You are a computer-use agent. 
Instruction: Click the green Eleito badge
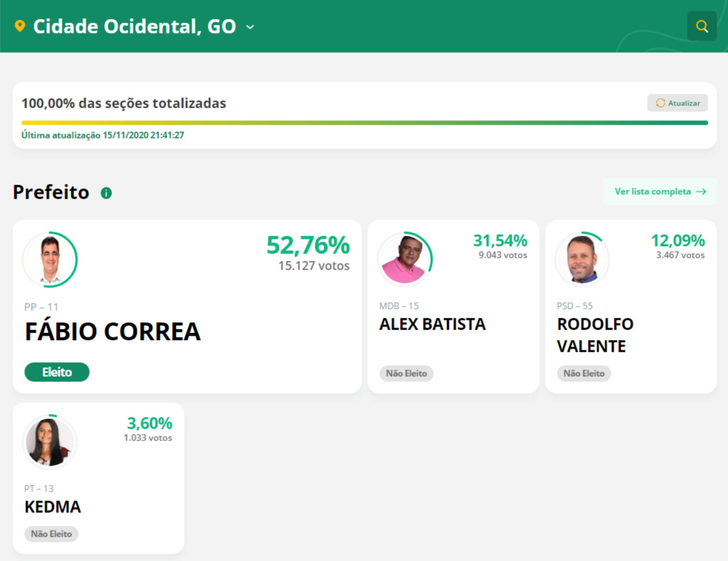point(57,372)
